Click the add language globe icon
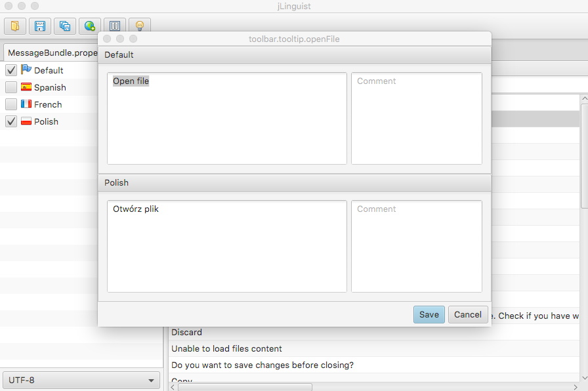The width and height of the screenshot is (588, 391). pos(90,26)
